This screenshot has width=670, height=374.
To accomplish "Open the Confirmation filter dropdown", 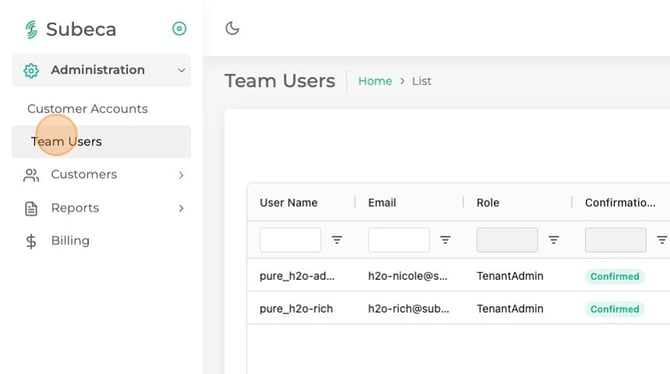I will [x=616, y=240].
